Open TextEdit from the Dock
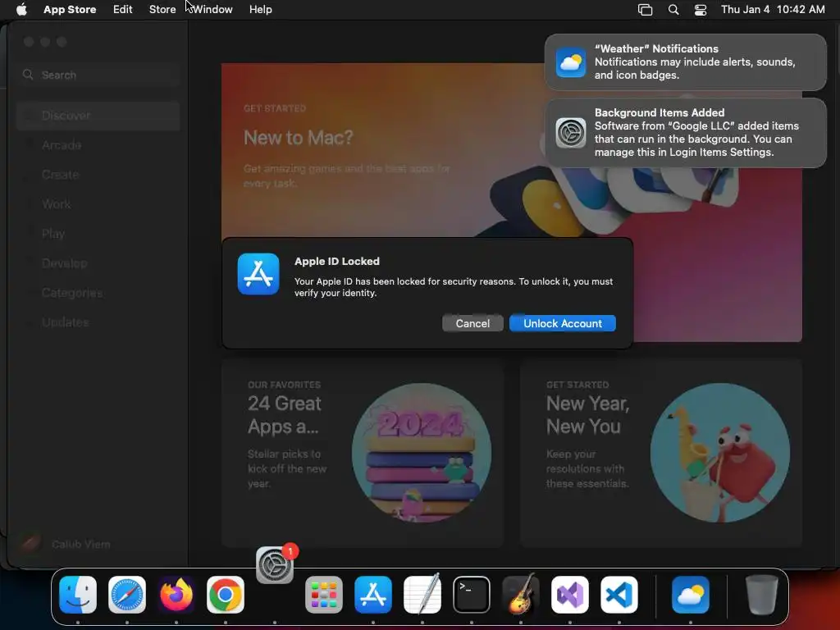This screenshot has height=630, width=840. click(x=422, y=595)
